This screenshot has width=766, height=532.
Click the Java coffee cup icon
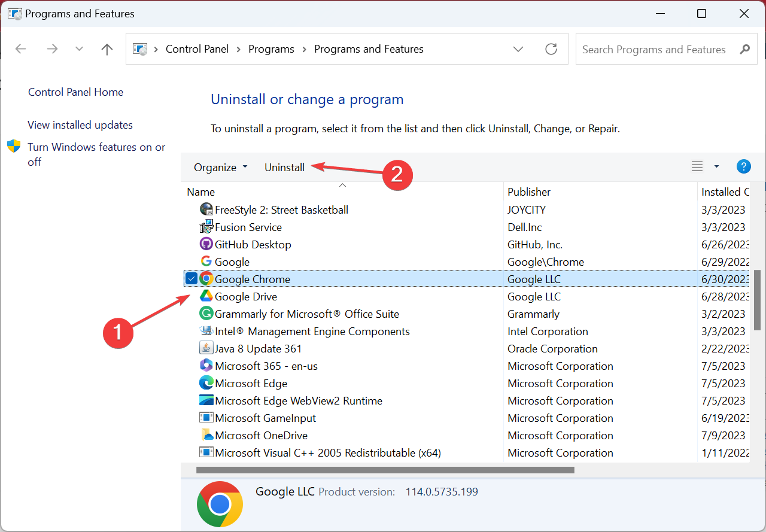click(206, 348)
